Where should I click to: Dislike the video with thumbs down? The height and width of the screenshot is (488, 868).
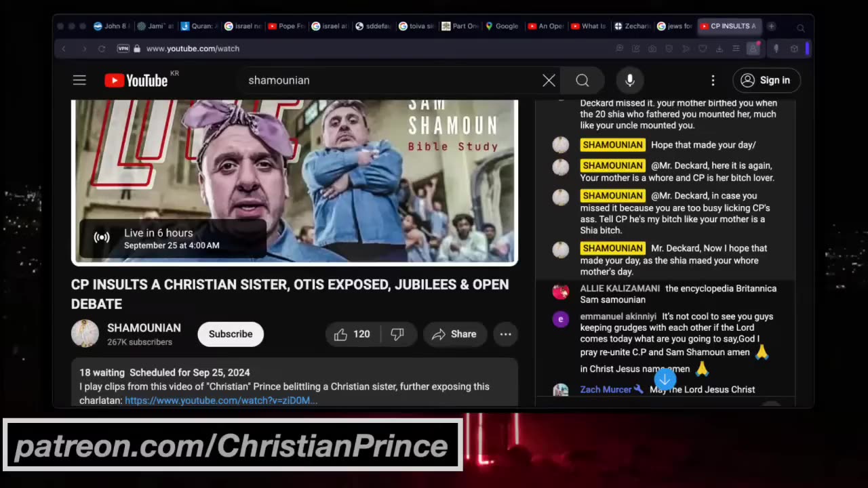pos(398,334)
